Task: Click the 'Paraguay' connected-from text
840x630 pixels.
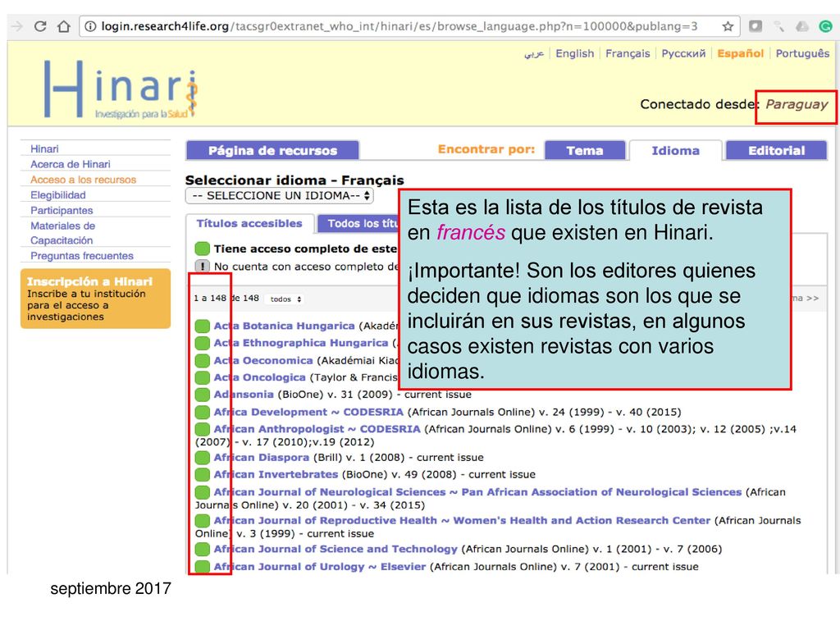Action: (x=797, y=104)
